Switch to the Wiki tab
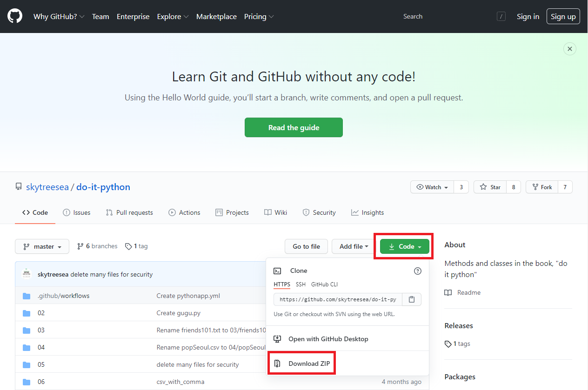 [276, 212]
